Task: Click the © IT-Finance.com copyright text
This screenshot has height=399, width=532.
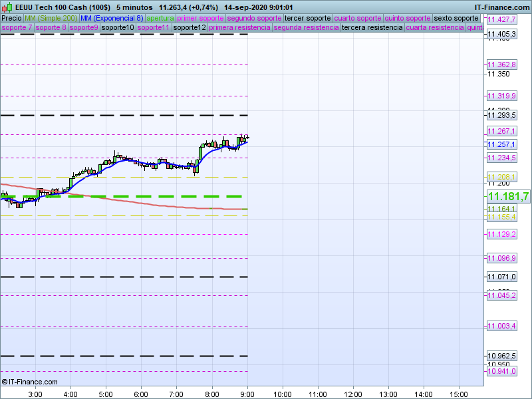Action: click(x=30, y=382)
